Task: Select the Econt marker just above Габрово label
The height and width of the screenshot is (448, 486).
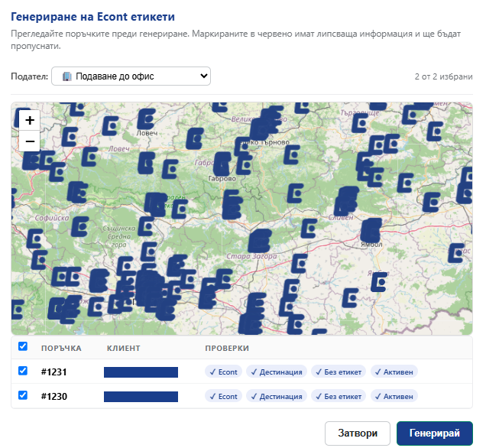Action: pos(222,164)
